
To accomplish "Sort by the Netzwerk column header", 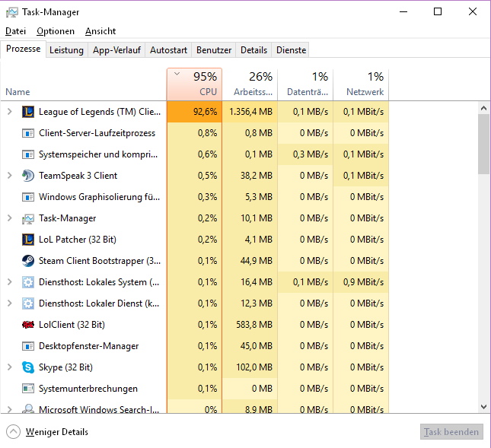I will [361, 84].
